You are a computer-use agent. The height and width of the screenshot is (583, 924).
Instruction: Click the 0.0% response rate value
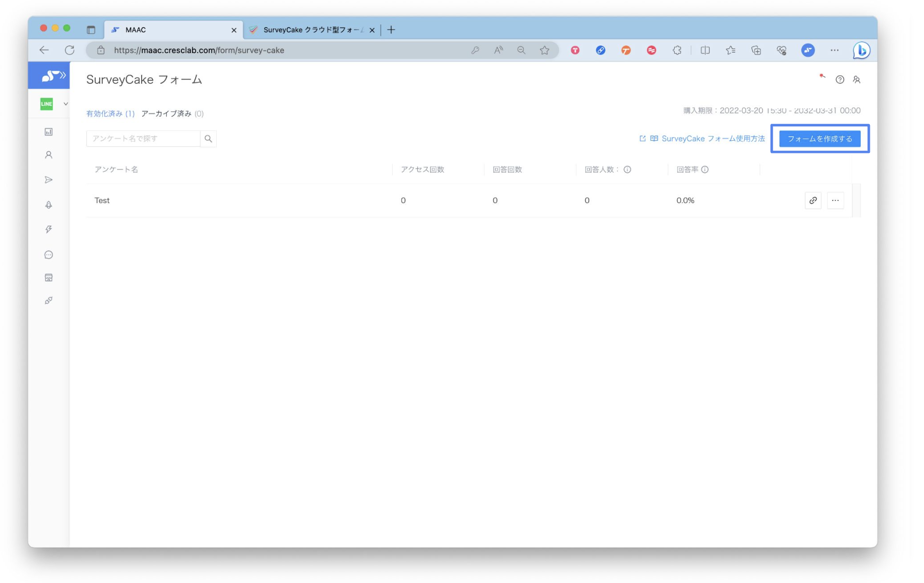pos(685,200)
